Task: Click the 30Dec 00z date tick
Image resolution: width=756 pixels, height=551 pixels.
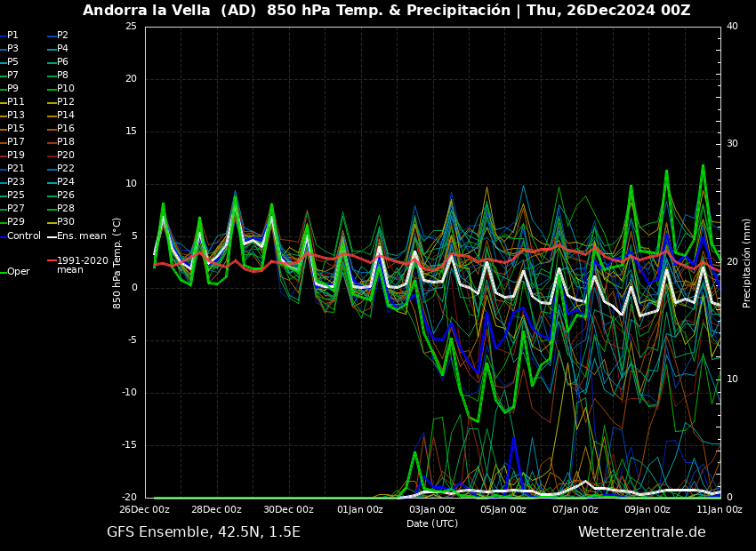Action: coord(289,509)
